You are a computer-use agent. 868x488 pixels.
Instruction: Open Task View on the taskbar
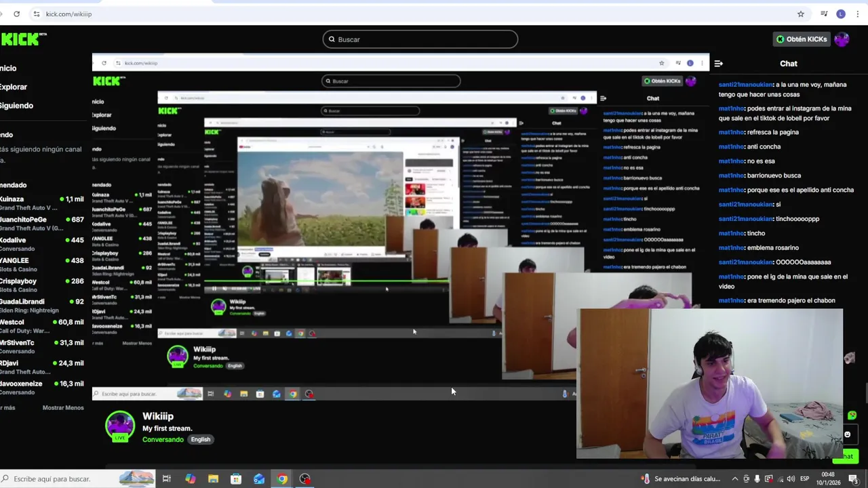pyautogui.click(x=166, y=479)
